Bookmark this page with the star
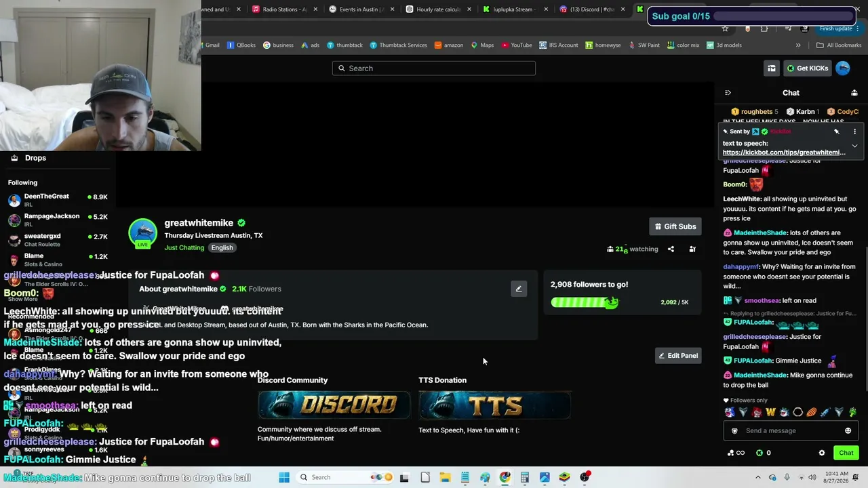Screen dimensions: 868x488 [725, 28]
